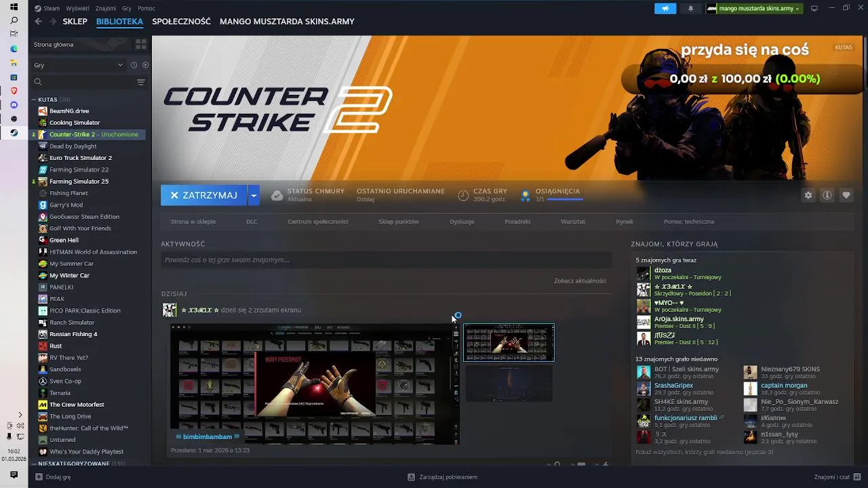
Task: Click the bimbimbambam screenshot caption
Action: pos(208,437)
